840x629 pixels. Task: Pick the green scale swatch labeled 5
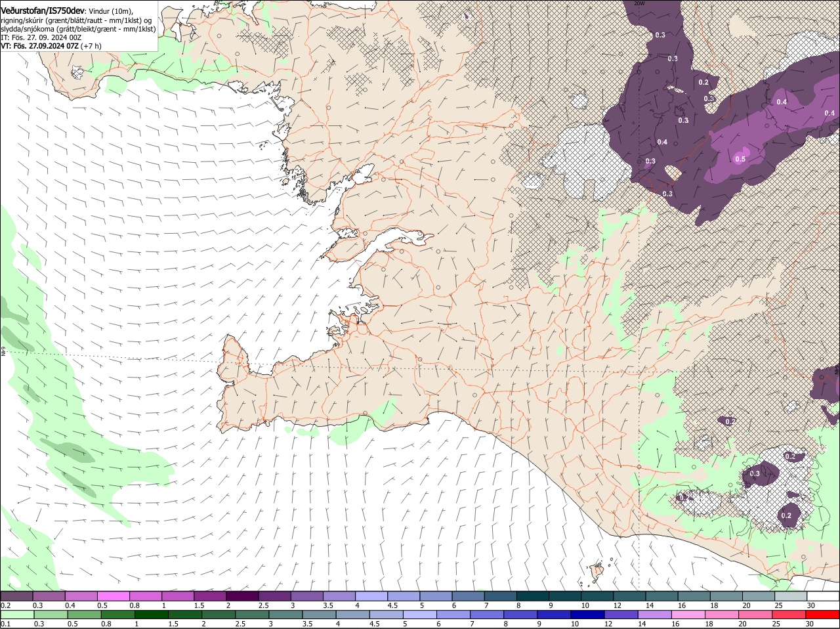419,615
